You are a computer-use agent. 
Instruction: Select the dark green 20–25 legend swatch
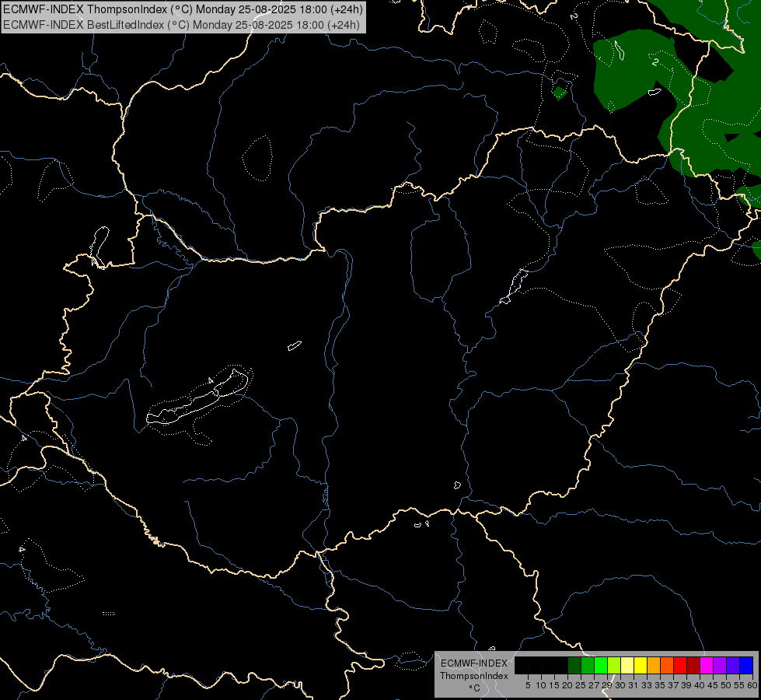(x=574, y=666)
